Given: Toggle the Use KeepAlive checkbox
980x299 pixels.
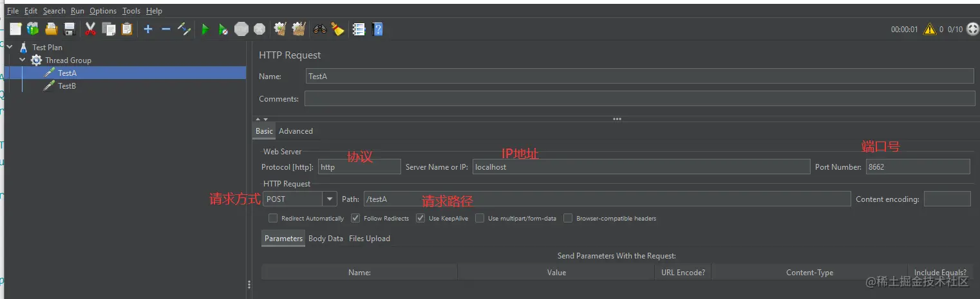Looking at the screenshot, I should 420,218.
